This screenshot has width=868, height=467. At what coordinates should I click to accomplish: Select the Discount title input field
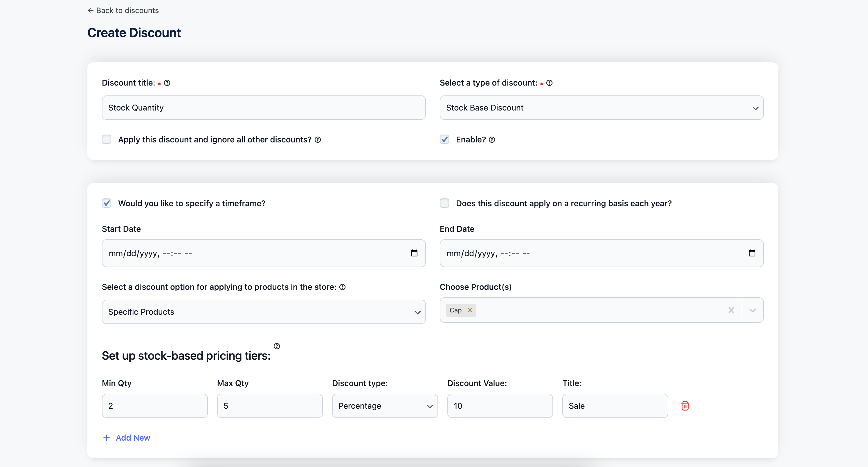point(264,108)
